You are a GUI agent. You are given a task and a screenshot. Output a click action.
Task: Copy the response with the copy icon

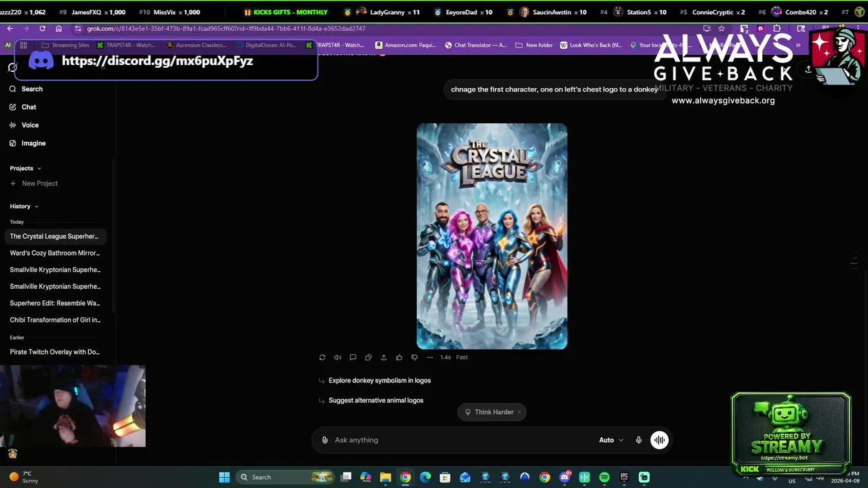coord(368,357)
